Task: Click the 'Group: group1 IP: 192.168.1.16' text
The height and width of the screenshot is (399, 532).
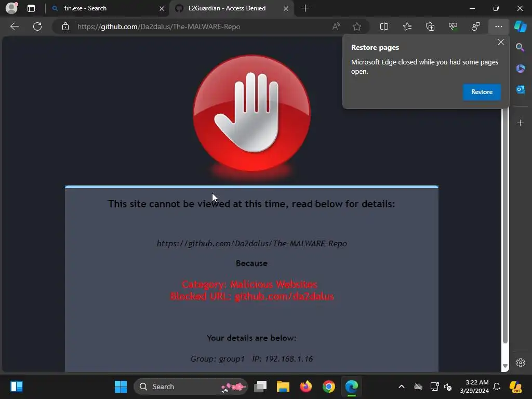Action: [x=251, y=359]
